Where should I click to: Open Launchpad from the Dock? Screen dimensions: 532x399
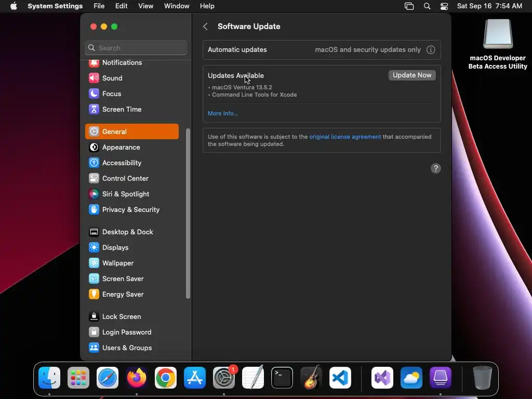pyautogui.click(x=78, y=378)
